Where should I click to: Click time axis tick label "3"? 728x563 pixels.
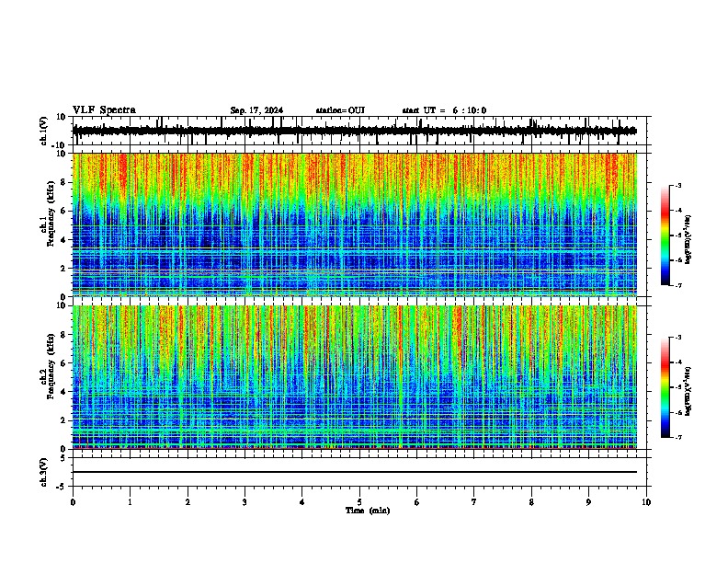coord(245,502)
